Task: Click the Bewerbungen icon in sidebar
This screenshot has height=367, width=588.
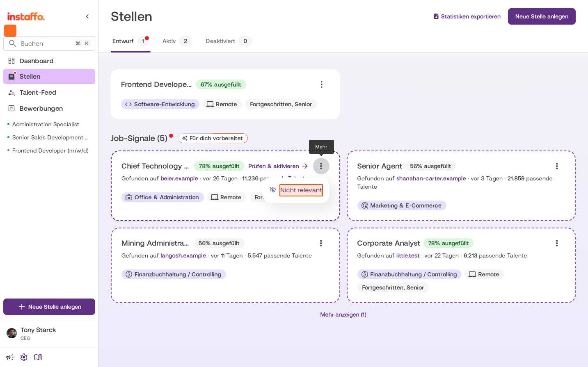Action: point(11,108)
